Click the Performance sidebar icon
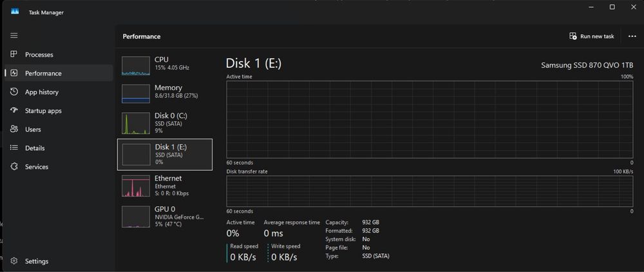 (14, 73)
